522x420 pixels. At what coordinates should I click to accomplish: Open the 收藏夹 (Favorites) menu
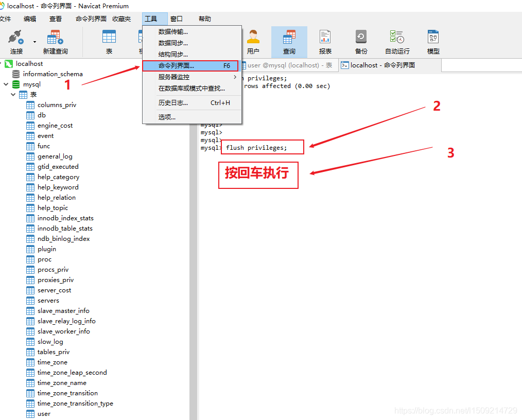(x=121, y=19)
